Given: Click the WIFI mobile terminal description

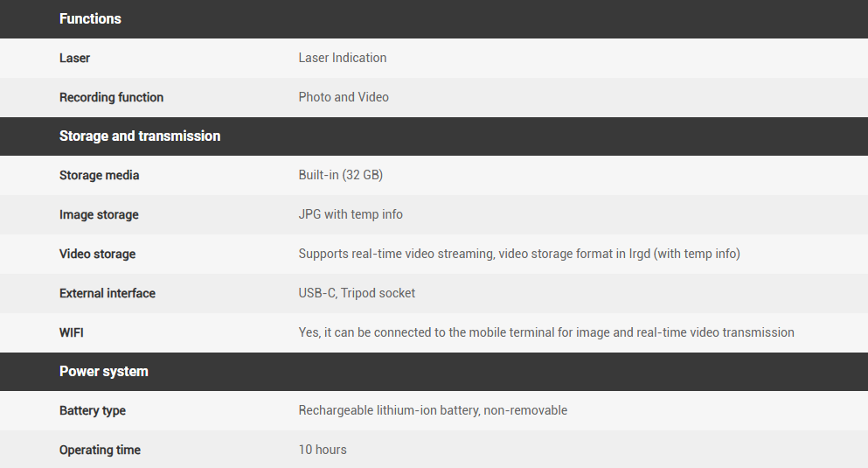Looking at the screenshot, I should pos(546,332).
